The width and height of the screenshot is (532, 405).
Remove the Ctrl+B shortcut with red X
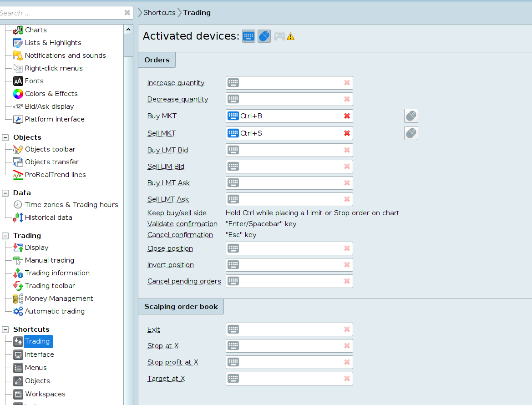pyautogui.click(x=347, y=116)
